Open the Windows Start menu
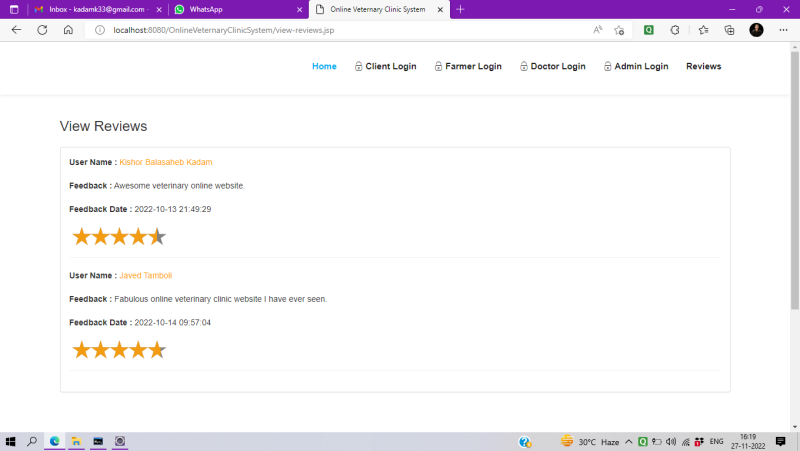 pos(10,441)
